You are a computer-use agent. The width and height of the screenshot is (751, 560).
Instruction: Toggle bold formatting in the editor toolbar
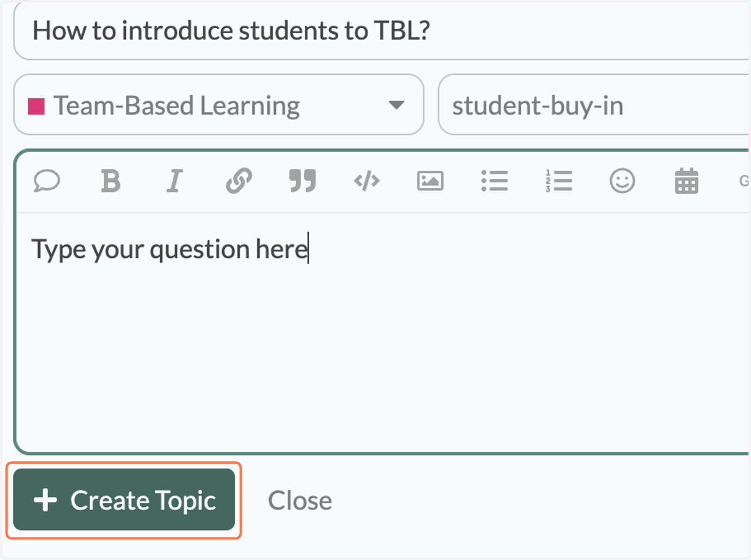(111, 181)
